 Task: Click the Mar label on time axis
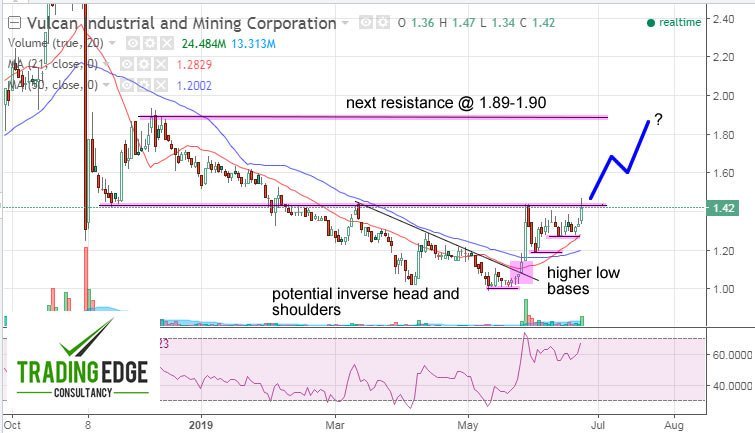[x=335, y=425]
